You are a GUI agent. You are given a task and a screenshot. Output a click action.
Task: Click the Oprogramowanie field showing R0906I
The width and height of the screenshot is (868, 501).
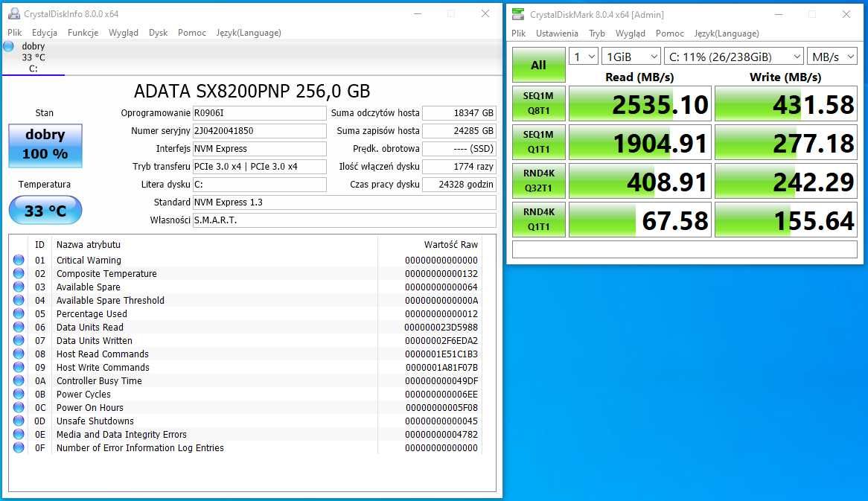point(260,113)
